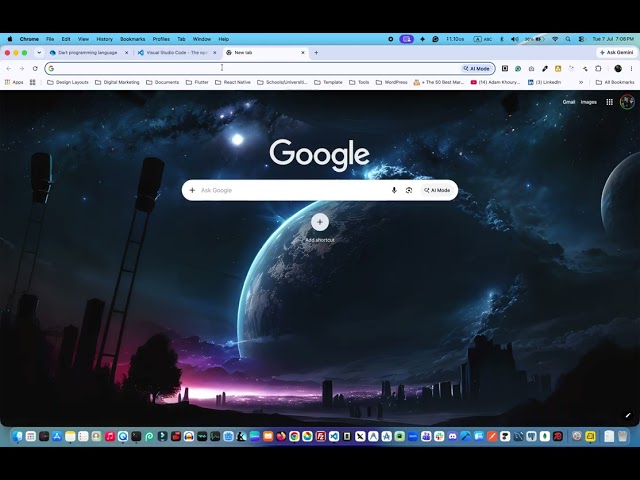Click the Bluetooth menu bar icon
Viewport: 640px width, 480px height.
point(502,39)
